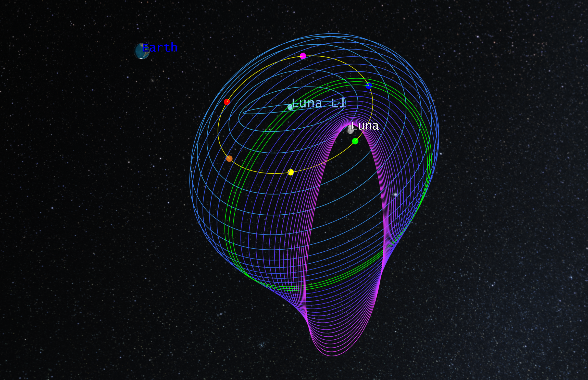Viewport: 588px width, 380px height.
Task: Select the yellow dot marker
Action: coord(291,172)
